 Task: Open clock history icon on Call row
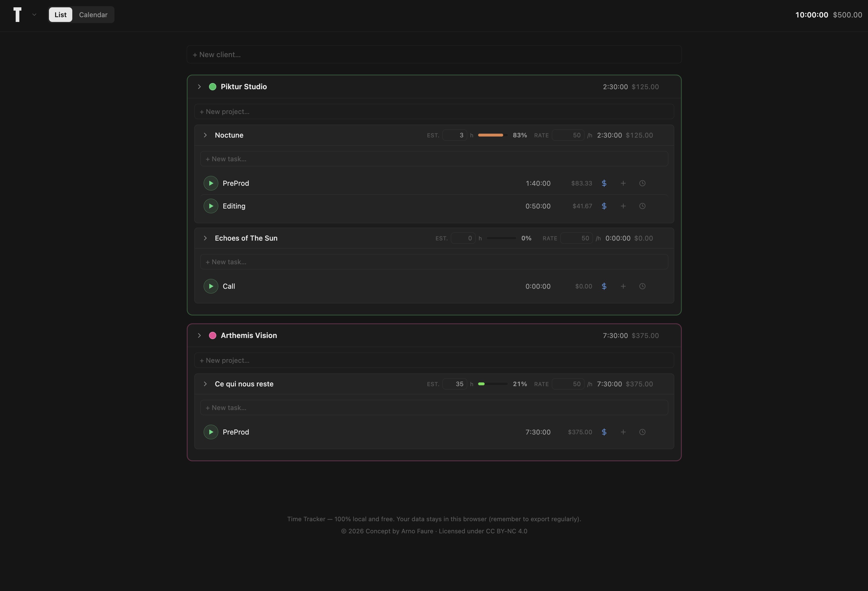[642, 286]
